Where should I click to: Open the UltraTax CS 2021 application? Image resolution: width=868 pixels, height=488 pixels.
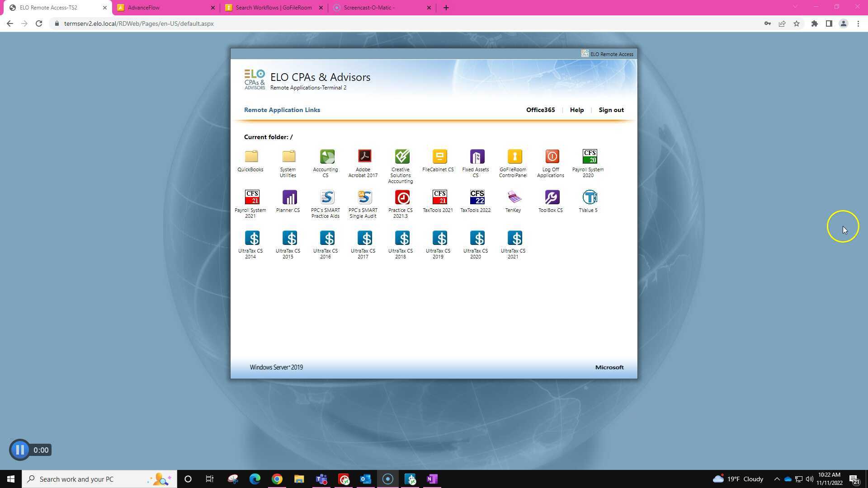pyautogui.click(x=514, y=239)
